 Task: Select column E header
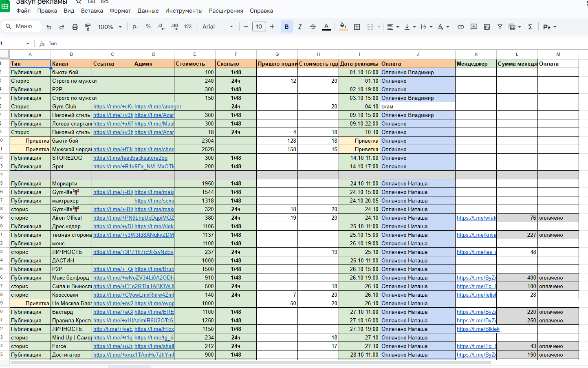tap(195, 54)
